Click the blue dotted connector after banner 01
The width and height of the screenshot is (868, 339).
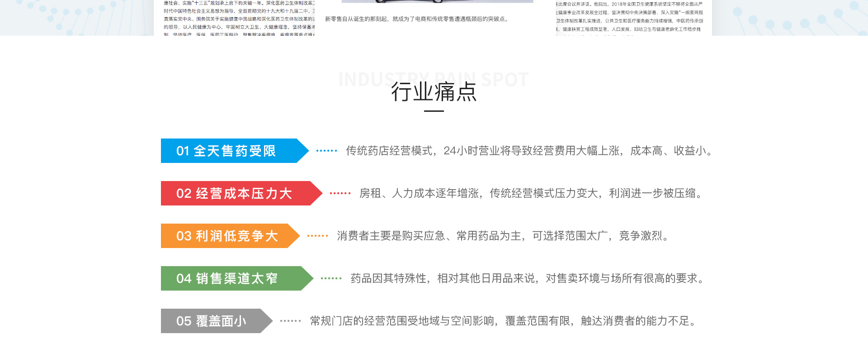click(x=326, y=151)
